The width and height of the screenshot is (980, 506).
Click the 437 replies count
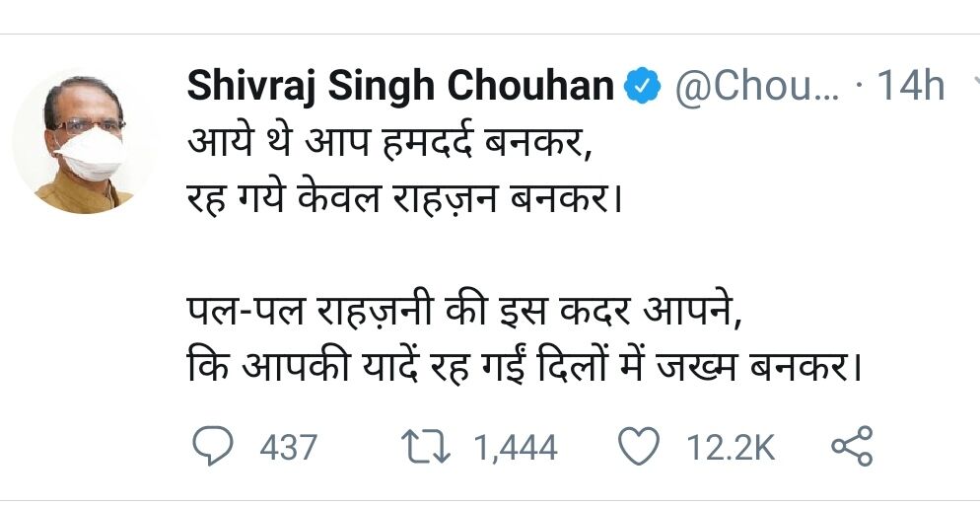pos(288,449)
